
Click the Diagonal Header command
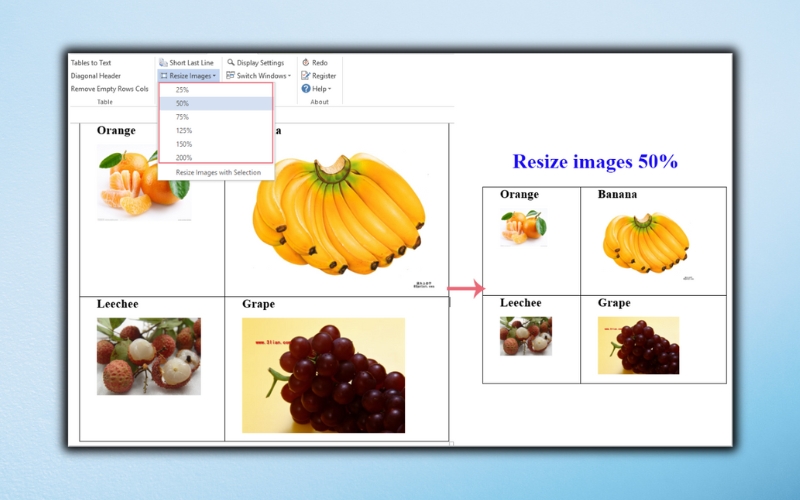96,76
